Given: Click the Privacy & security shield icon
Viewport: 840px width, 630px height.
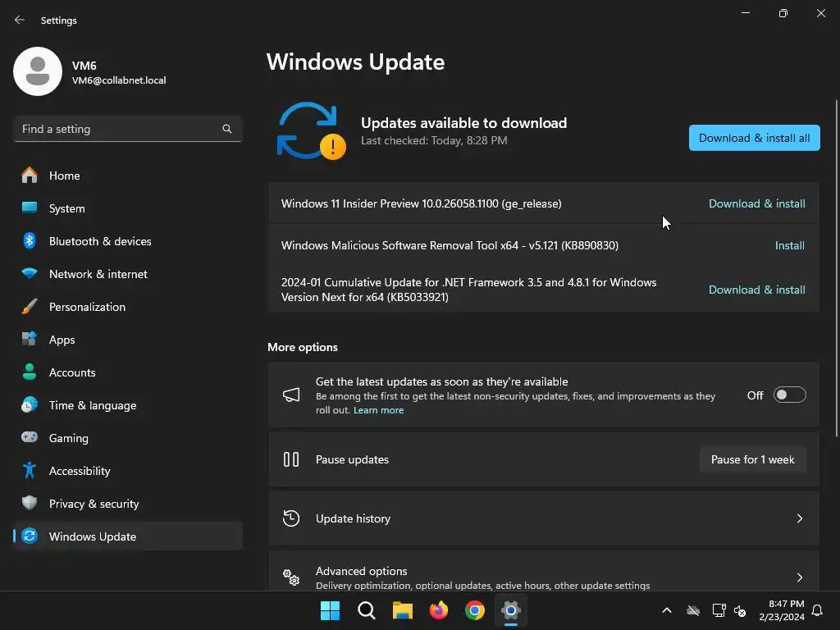Looking at the screenshot, I should point(30,503).
